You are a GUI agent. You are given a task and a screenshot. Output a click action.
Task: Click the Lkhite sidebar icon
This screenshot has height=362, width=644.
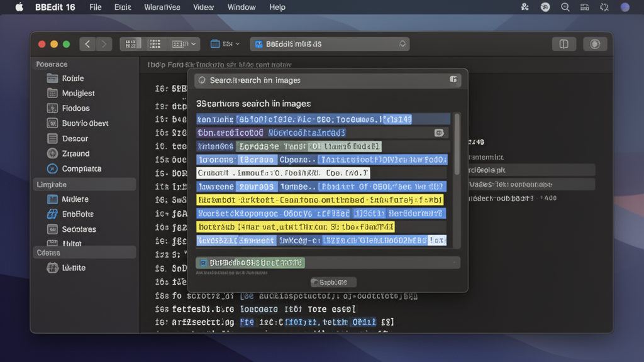click(52, 268)
